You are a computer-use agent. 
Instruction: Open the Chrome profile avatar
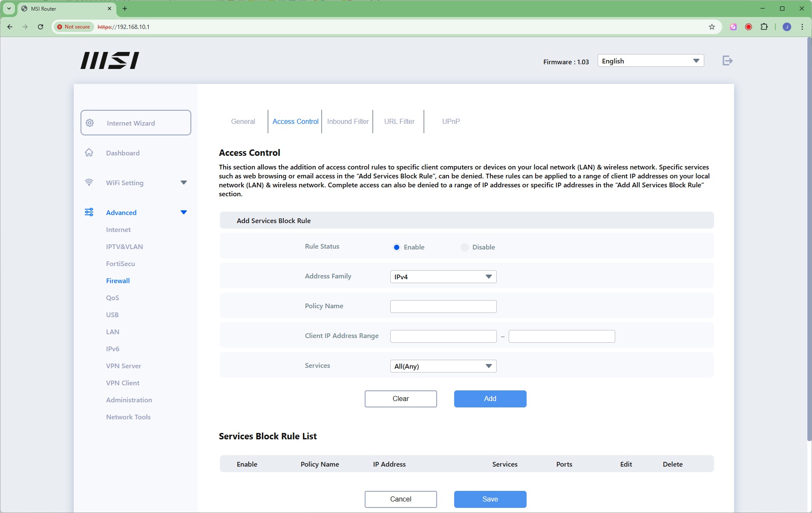coord(787,27)
